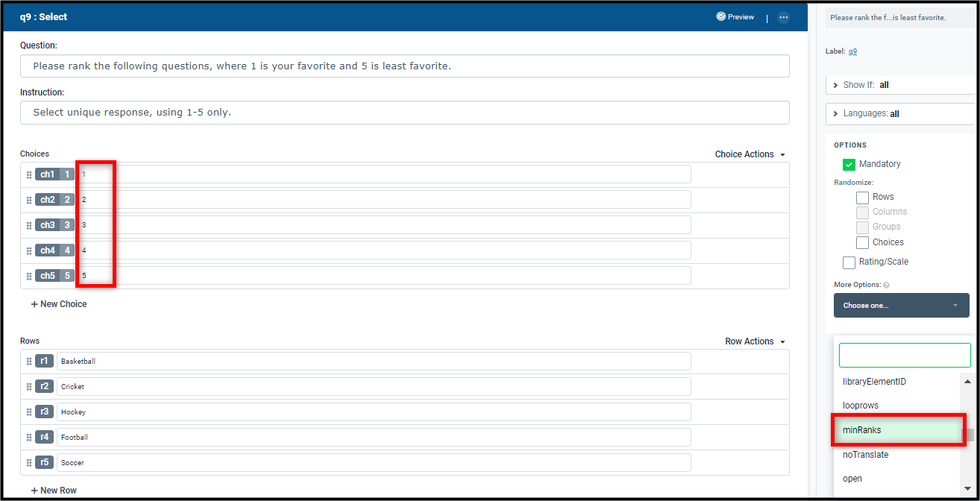This screenshot has height=501, width=980.
Task: Open the Row Actions dropdown
Action: [756, 341]
